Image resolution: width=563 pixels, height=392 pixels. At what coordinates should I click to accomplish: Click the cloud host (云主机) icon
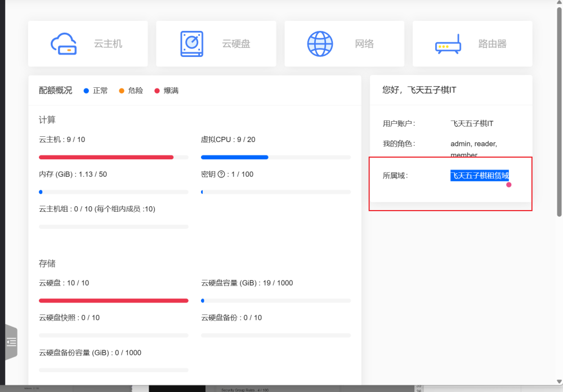click(64, 44)
